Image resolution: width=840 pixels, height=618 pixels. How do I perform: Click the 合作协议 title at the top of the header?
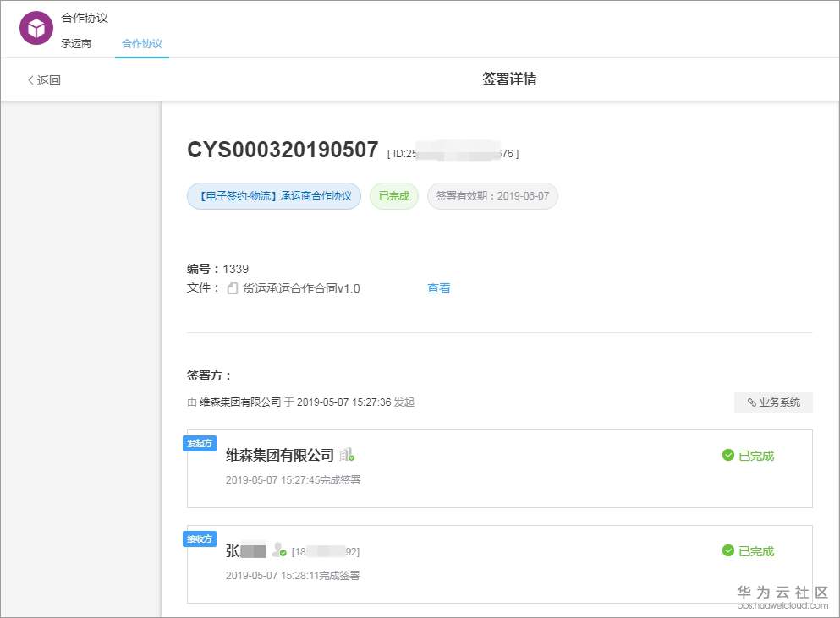(x=85, y=19)
